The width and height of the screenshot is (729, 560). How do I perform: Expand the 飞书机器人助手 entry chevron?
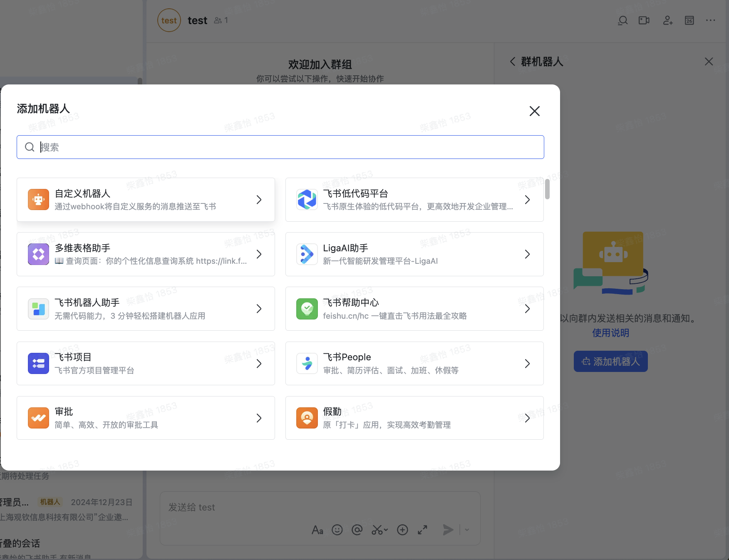tap(259, 309)
